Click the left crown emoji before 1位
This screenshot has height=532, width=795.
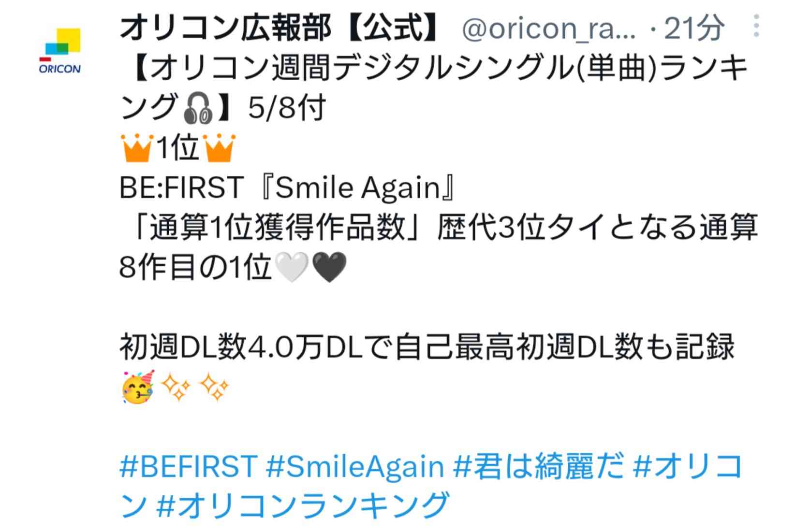[137, 148]
